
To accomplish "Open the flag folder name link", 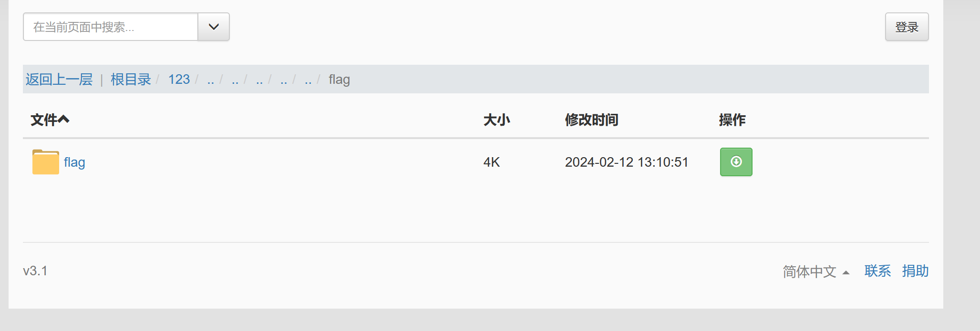I will [x=74, y=162].
